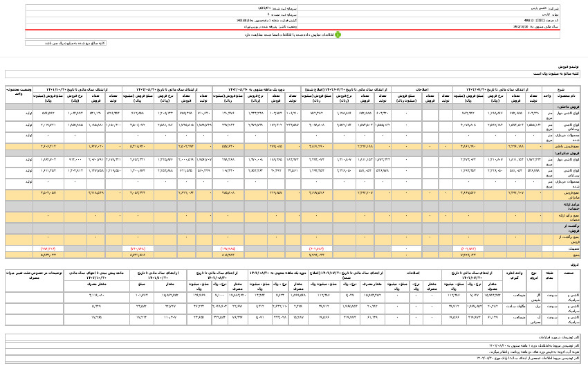Image resolution: width=588 pixels, height=371 pixels.
Task: Click the 'جمع فروش داخلی' total row label
Action: pos(566,146)
